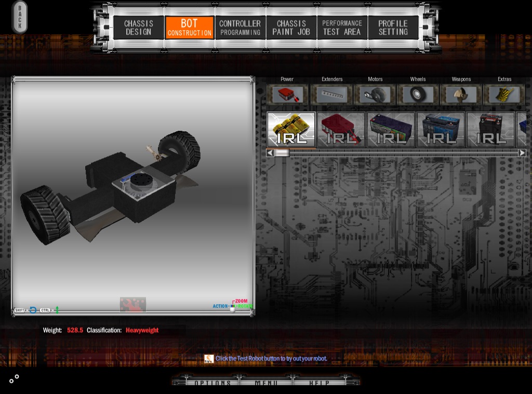Click the SHIFT key hint icon
This screenshot has height=394, width=532.
tap(20, 310)
